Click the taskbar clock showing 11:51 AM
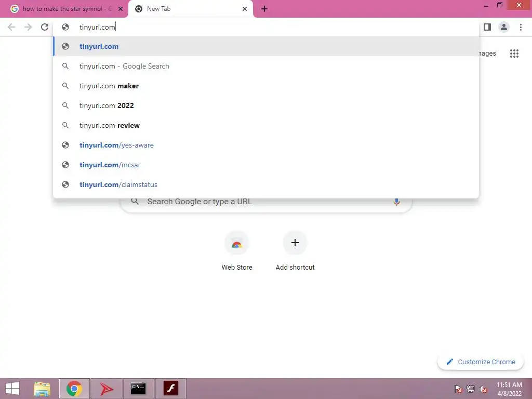This screenshot has width=532, height=399. tap(509, 389)
